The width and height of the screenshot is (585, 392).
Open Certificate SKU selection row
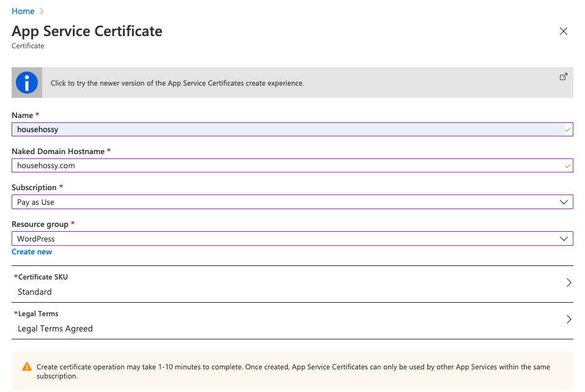click(x=292, y=284)
